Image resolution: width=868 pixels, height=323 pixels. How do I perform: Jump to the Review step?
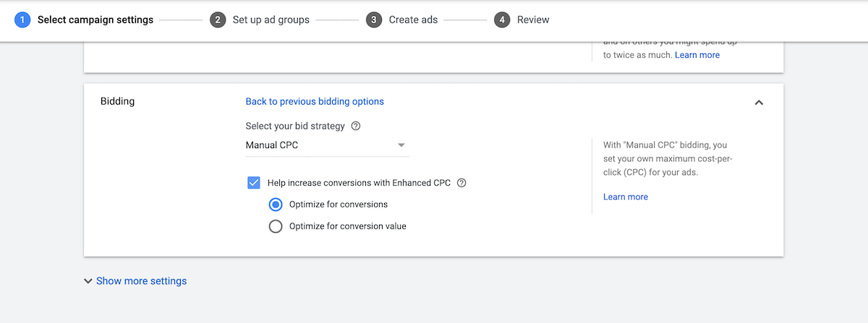[x=533, y=20]
